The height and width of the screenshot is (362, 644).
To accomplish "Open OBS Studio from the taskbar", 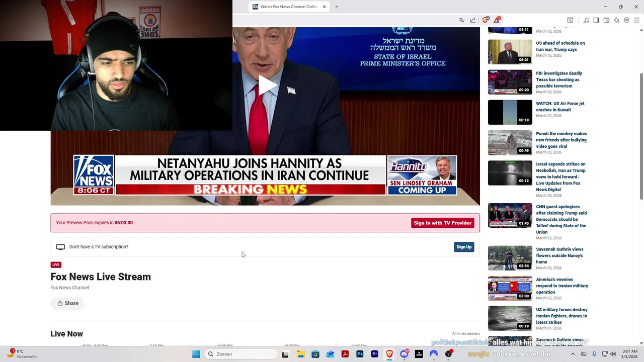I will click(448, 354).
